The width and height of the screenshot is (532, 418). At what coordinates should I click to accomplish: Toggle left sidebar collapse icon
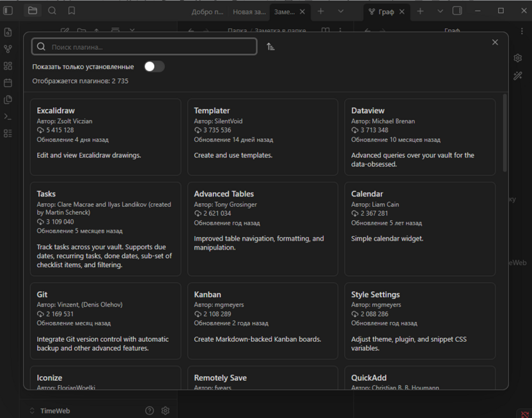pyautogui.click(x=8, y=11)
